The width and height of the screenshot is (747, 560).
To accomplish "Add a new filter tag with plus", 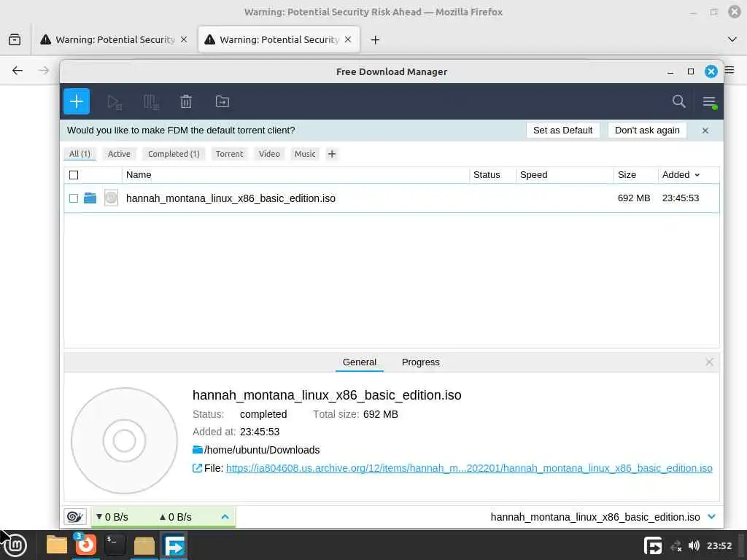I will pyautogui.click(x=332, y=154).
